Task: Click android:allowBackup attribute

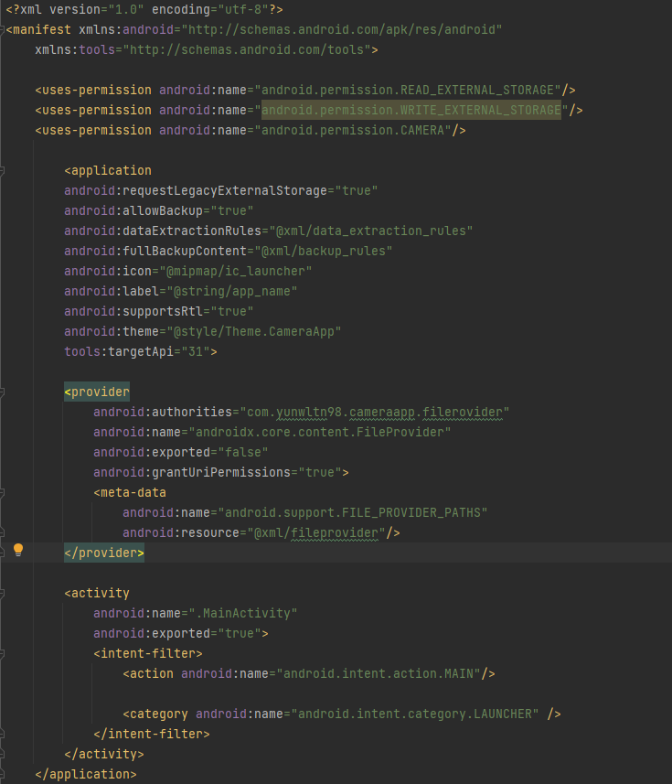Action: click(159, 210)
